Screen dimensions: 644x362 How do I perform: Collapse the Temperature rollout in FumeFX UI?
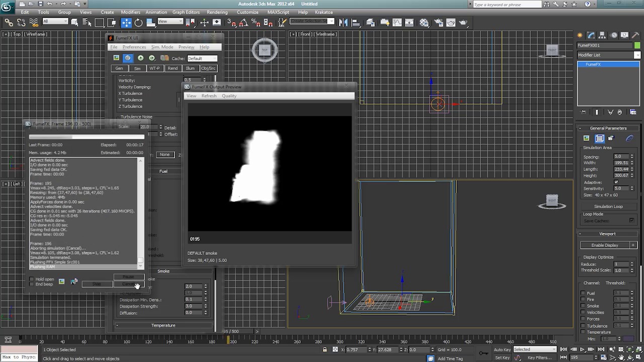(164, 325)
